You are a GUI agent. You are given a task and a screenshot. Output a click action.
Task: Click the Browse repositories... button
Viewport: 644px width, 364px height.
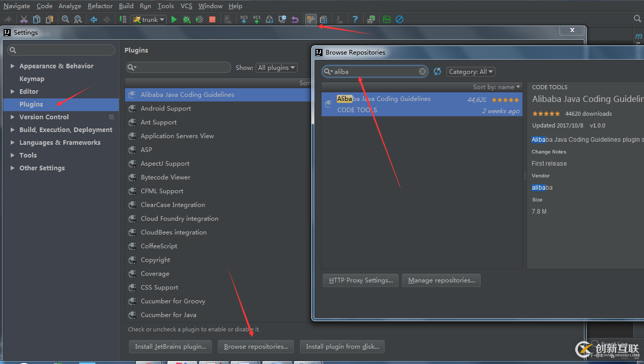[x=256, y=347]
